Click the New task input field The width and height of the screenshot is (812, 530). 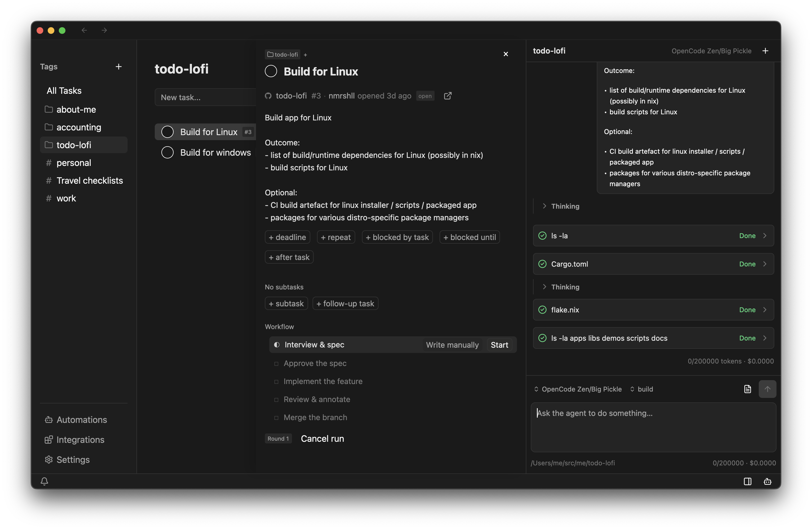point(206,97)
